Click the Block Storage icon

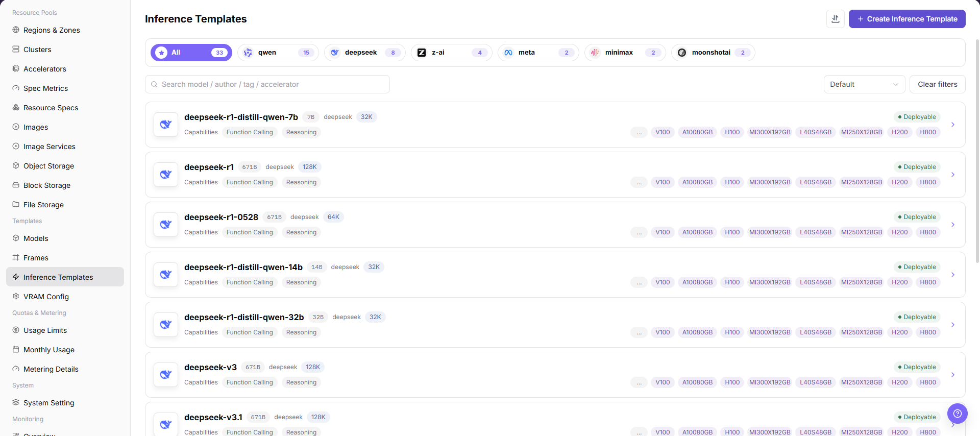pyautogui.click(x=16, y=185)
